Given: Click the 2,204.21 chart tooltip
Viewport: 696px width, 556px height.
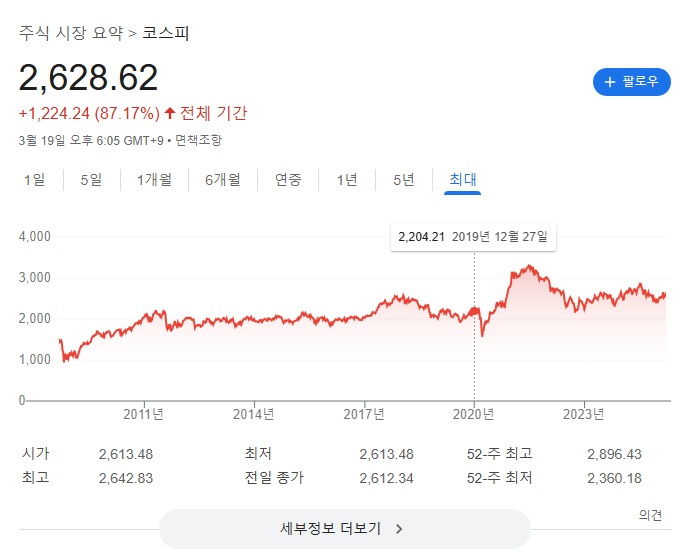Looking at the screenshot, I should tap(473, 236).
